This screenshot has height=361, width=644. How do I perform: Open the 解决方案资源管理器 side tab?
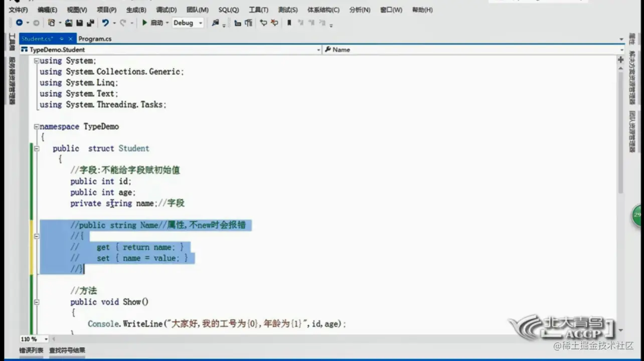[x=632, y=77]
